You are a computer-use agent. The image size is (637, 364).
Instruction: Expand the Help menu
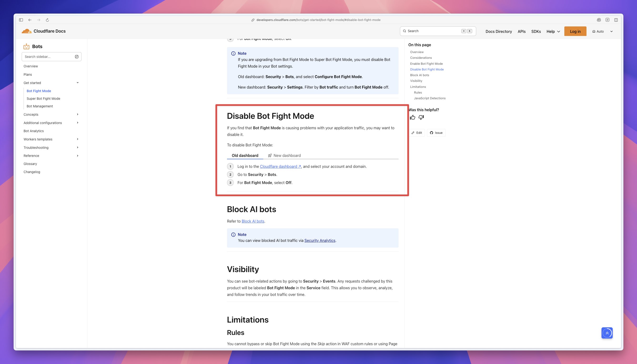point(553,31)
